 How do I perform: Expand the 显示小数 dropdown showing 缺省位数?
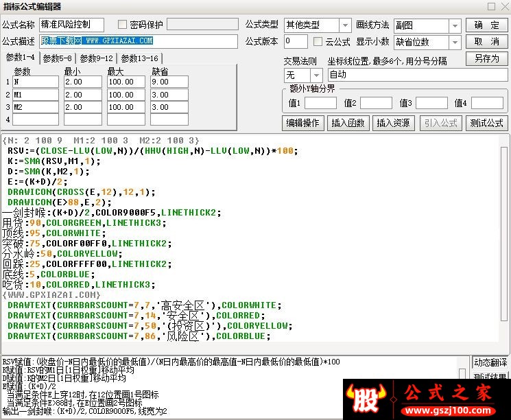pos(455,43)
